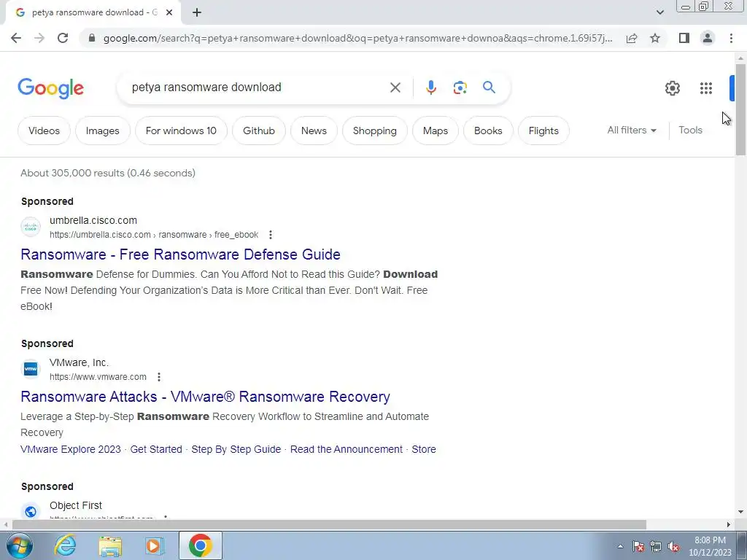
Task: View site information padlock icon
Action: 93,38
